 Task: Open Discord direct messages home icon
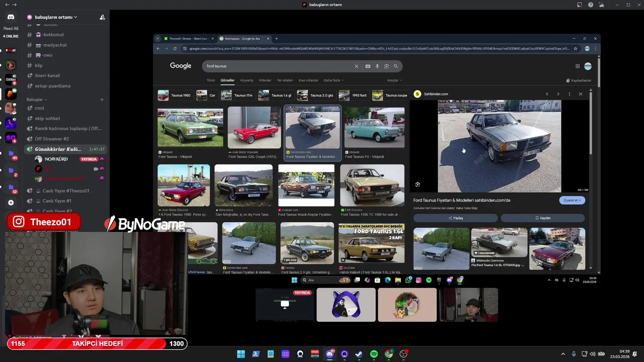11,17
